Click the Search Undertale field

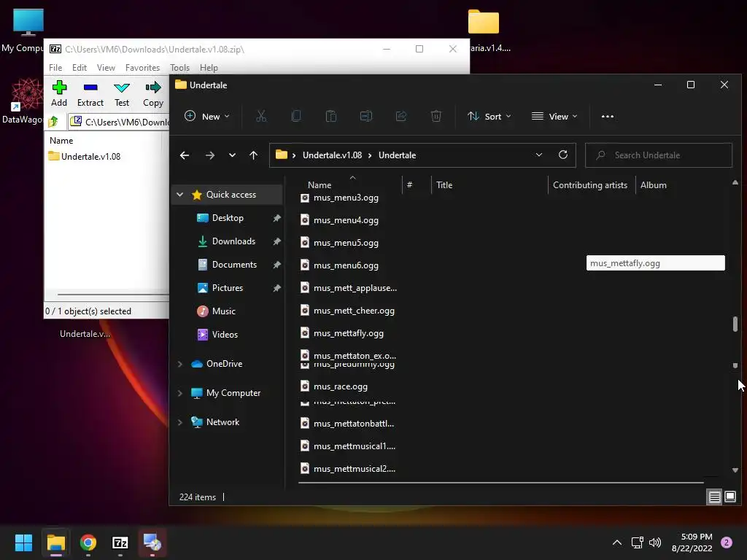tap(659, 155)
